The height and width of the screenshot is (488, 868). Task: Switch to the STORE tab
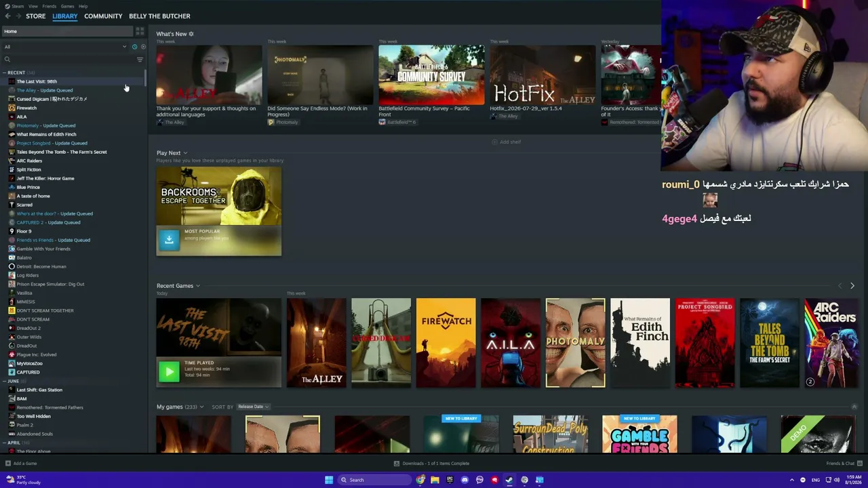click(x=36, y=16)
